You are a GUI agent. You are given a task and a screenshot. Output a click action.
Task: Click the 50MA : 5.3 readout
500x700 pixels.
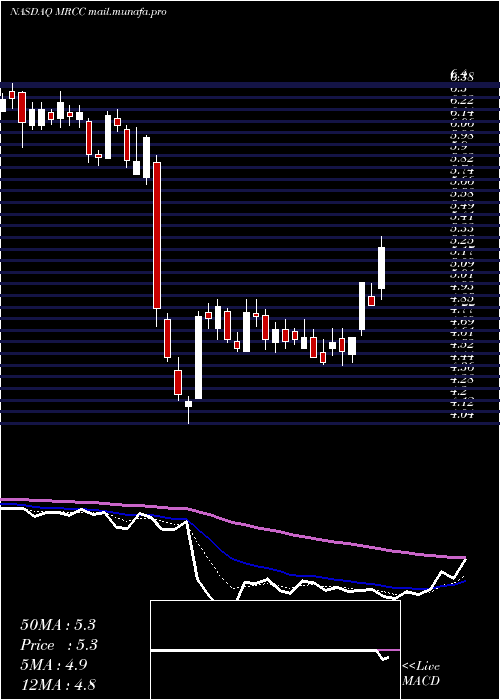pos(58,625)
